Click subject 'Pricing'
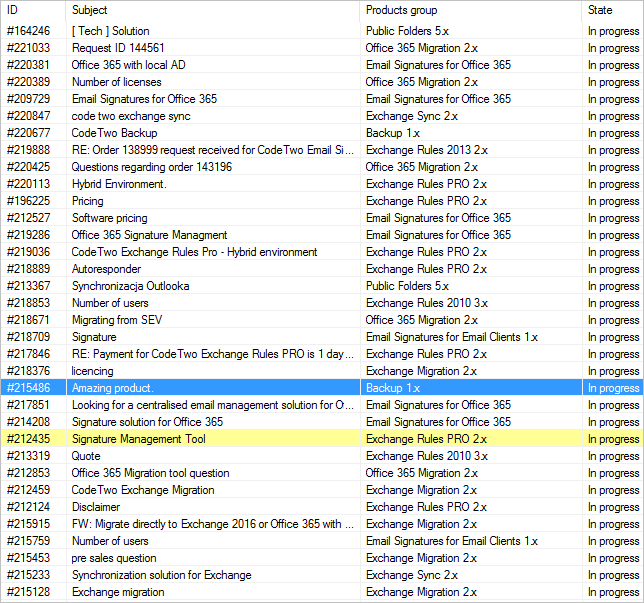 87,201
